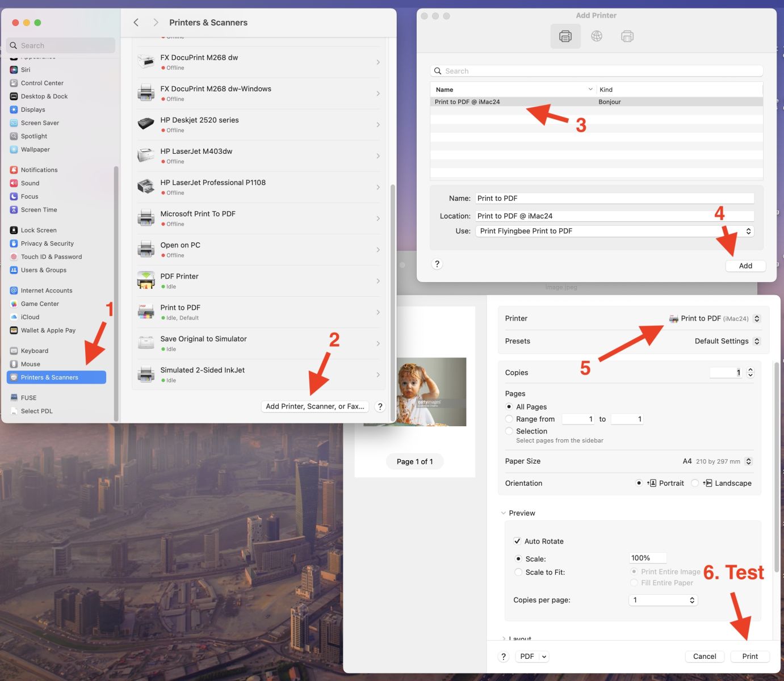This screenshot has height=681, width=784.
Task: Click the PDF Printer icon in the list
Action: click(x=146, y=280)
